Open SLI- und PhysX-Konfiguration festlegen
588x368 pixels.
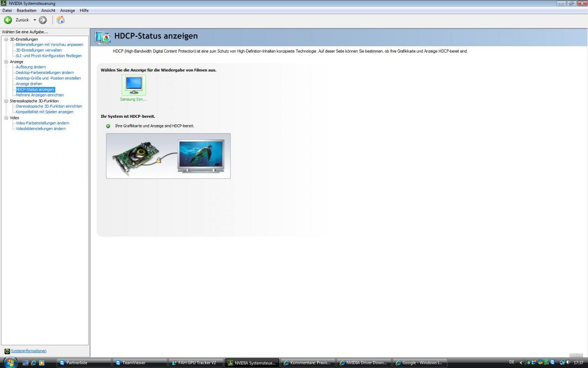49,56
